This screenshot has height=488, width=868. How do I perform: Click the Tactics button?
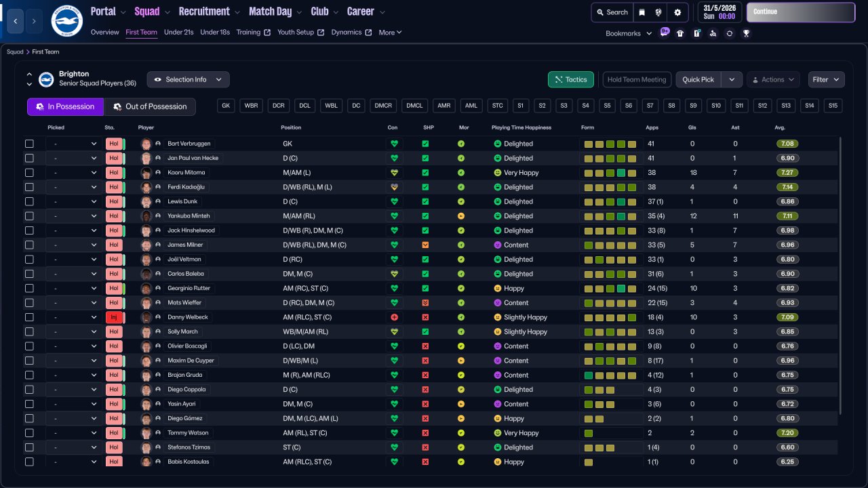tap(570, 79)
